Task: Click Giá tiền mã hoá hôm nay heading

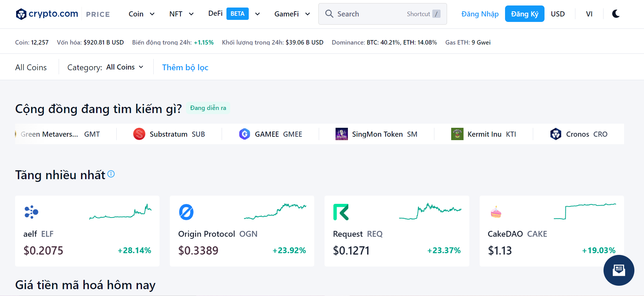Action: 85,285
